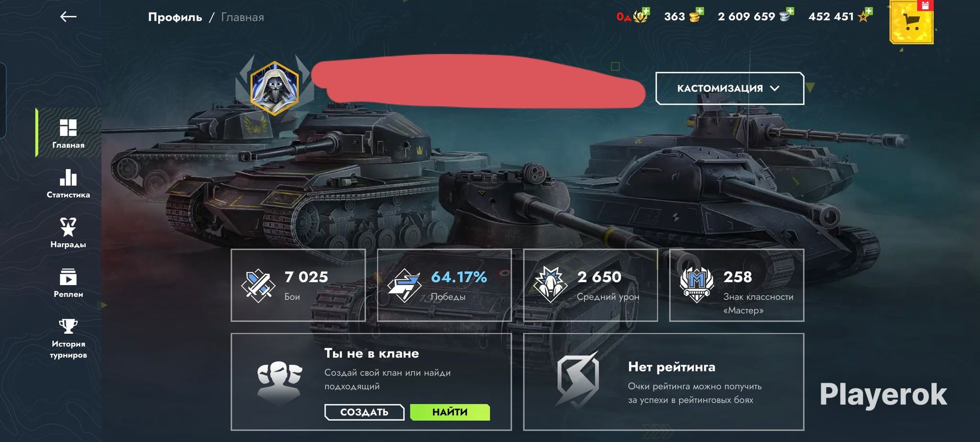The width and height of the screenshot is (980, 442).
Task: Add gold coins with the plus
Action: [x=700, y=11]
